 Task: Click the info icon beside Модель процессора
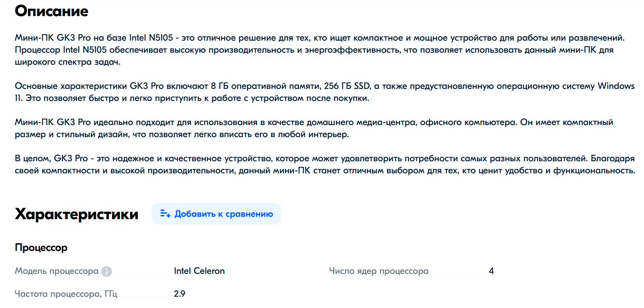(x=106, y=271)
